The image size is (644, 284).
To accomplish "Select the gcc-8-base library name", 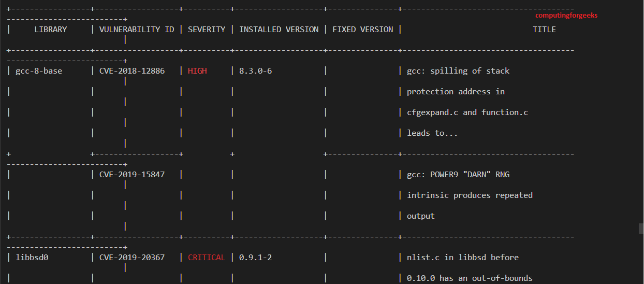I will pos(39,71).
